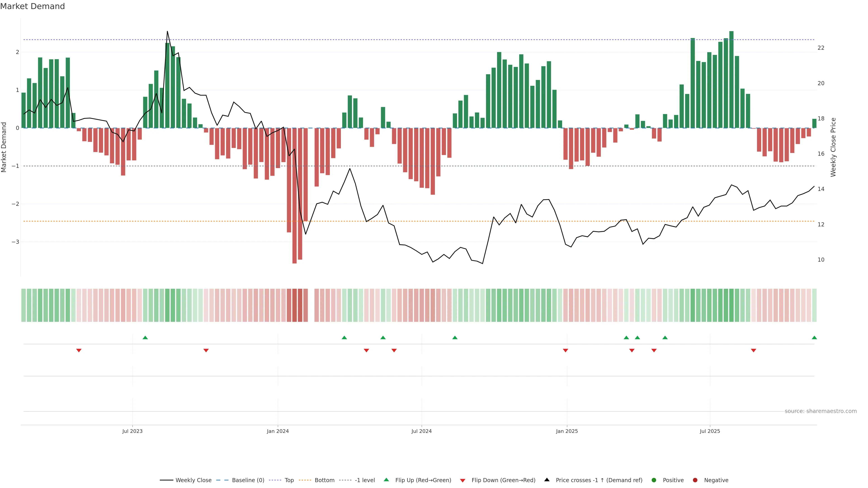This screenshot has width=868, height=488.
Task: Click the Market Demand chart title
Action: pos(32,6)
